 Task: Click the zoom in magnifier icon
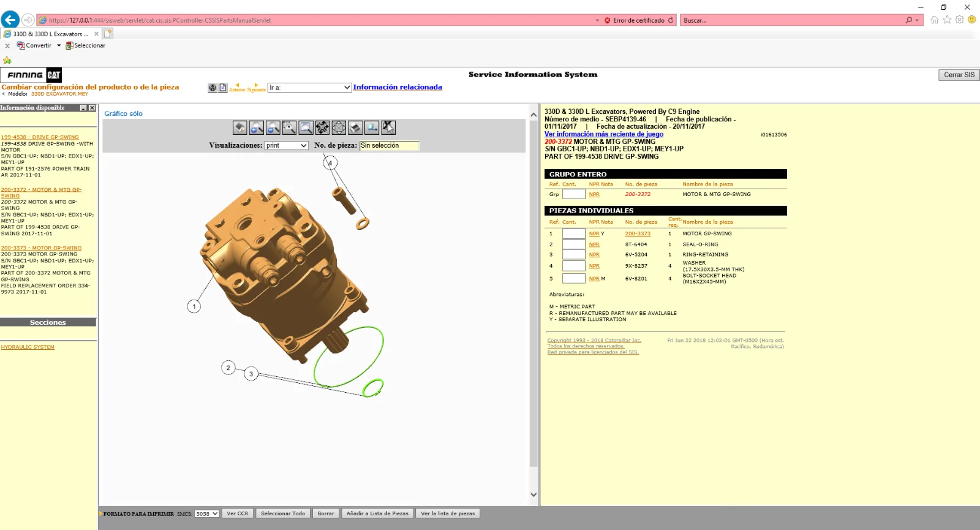[x=257, y=127]
